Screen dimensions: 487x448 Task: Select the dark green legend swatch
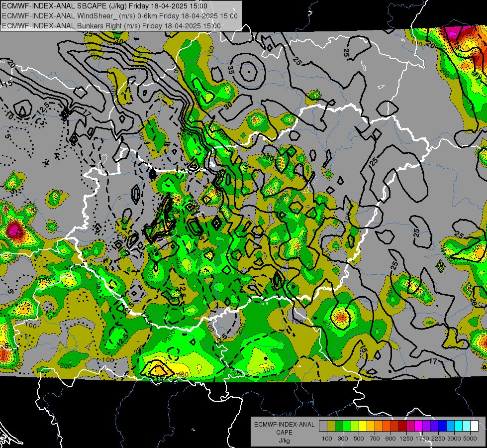coord(339,426)
